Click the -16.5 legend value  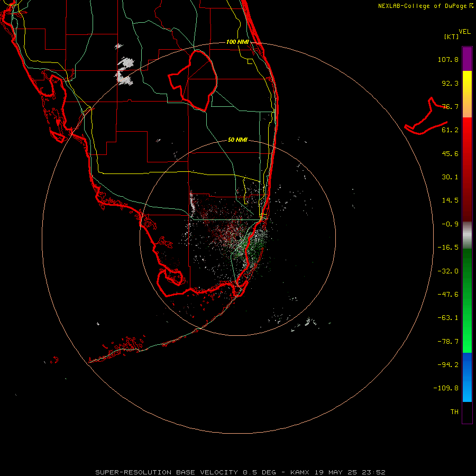(x=448, y=248)
